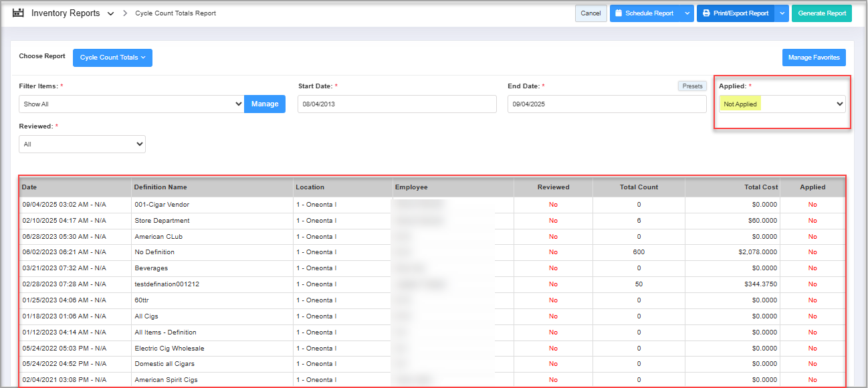Expand the Inventory Reports chevron menu
This screenshot has width=868, height=388.
[x=110, y=13]
